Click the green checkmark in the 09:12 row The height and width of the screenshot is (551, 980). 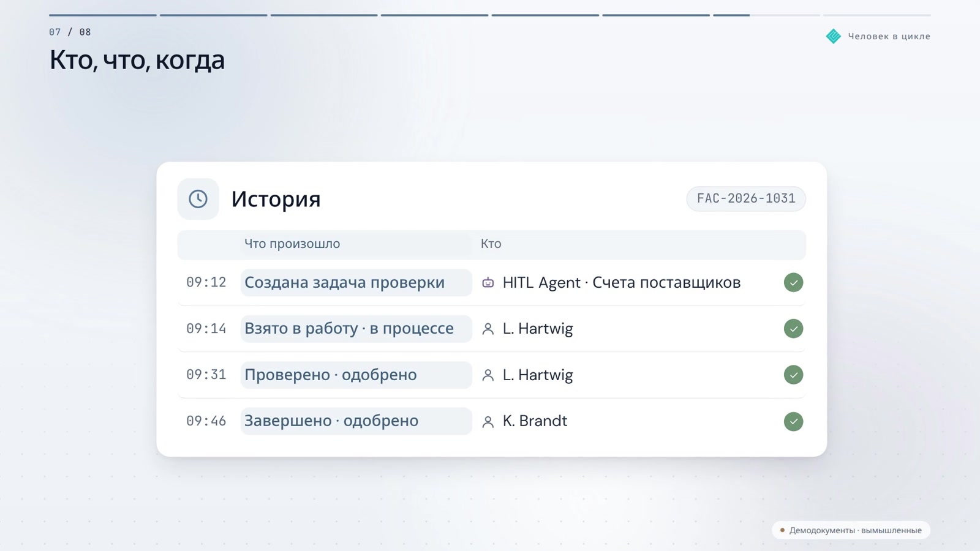coord(793,282)
